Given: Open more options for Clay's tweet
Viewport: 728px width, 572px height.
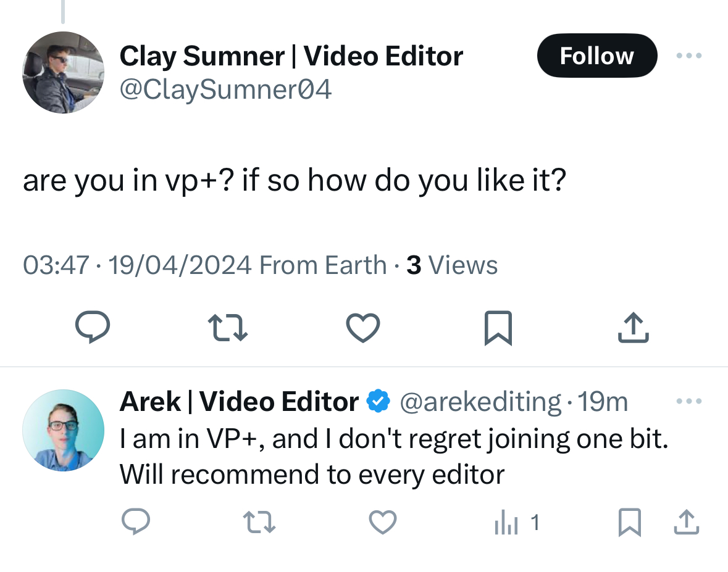Looking at the screenshot, I should (x=688, y=56).
